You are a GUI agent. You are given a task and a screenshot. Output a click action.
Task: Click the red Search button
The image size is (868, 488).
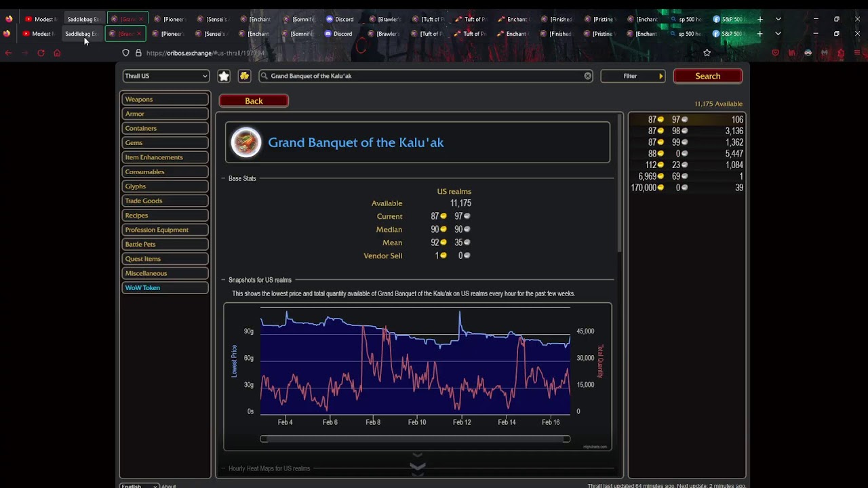tap(708, 76)
